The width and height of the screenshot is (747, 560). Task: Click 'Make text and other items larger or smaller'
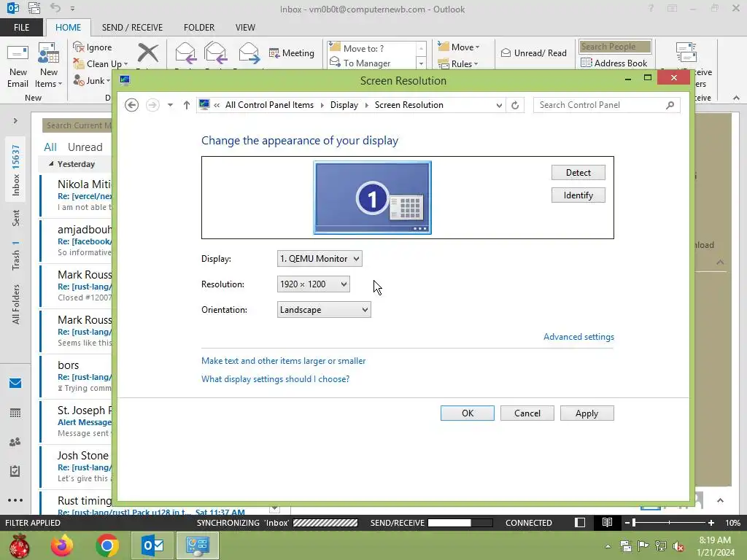point(284,361)
